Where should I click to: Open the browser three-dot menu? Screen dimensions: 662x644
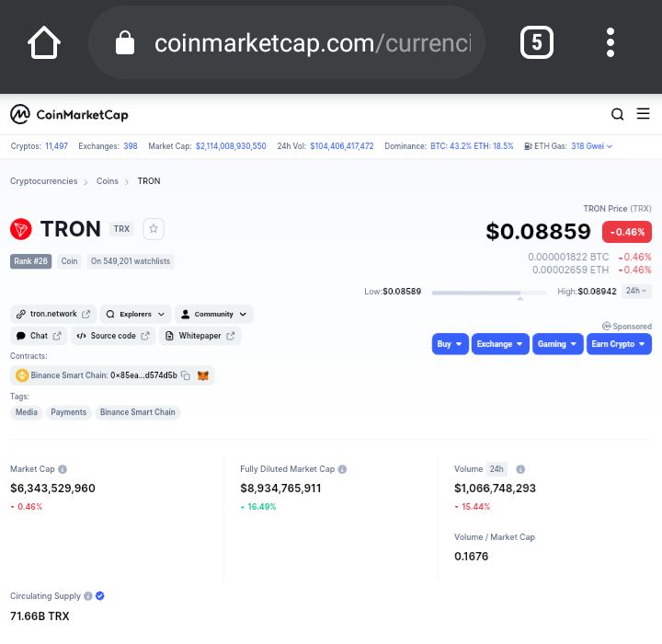click(611, 42)
